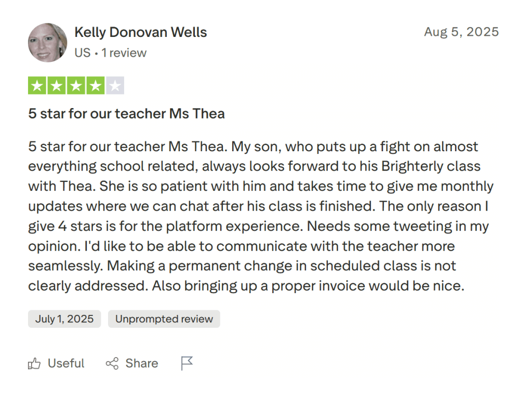This screenshot has height=395, width=532.
Task: Click the gray fifth star in the rating
Action: tap(116, 85)
